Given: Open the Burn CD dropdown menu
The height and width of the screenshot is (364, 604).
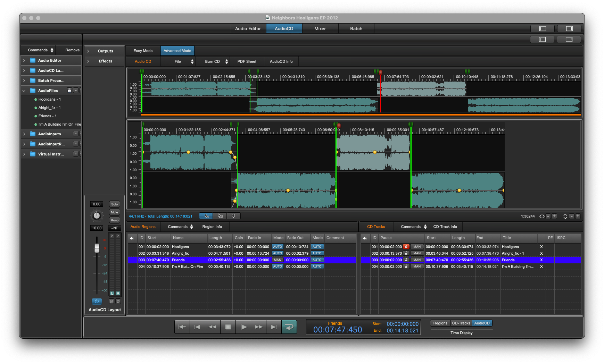Looking at the screenshot, I should [216, 61].
